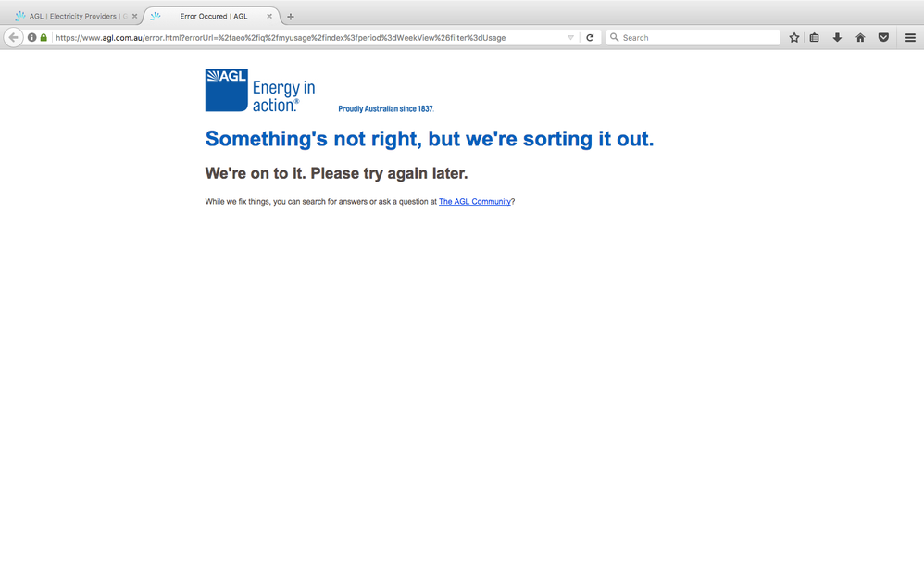
Task: Open the downloads arrow icon
Action: pos(837,37)
